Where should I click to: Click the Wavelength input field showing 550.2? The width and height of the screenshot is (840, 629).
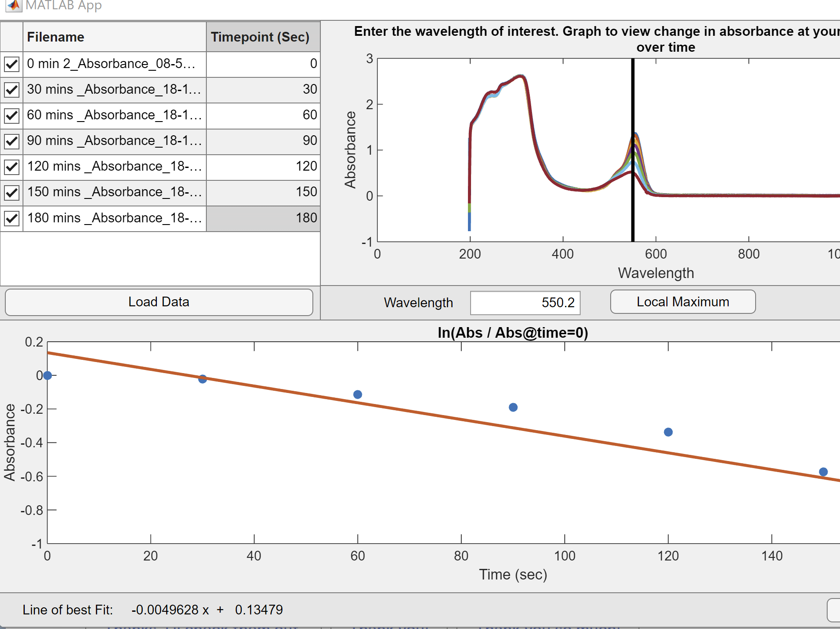click(x=525, y=303)
